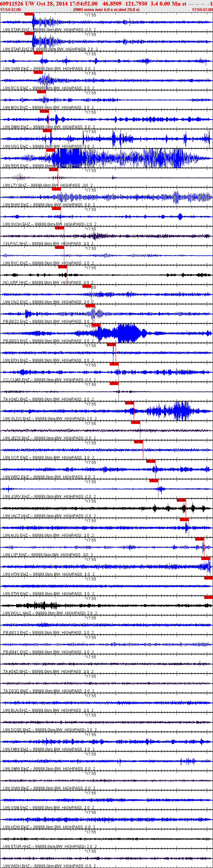The width and height of the screenshot is (213, 868).
Task: Click red pick flag on RCS trace
Action: point(38,72)
